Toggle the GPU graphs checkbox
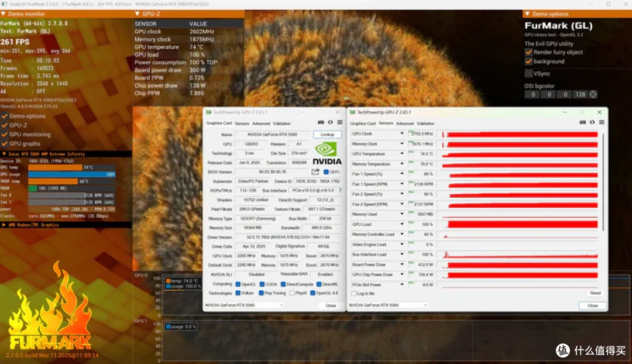 (5, 144)
